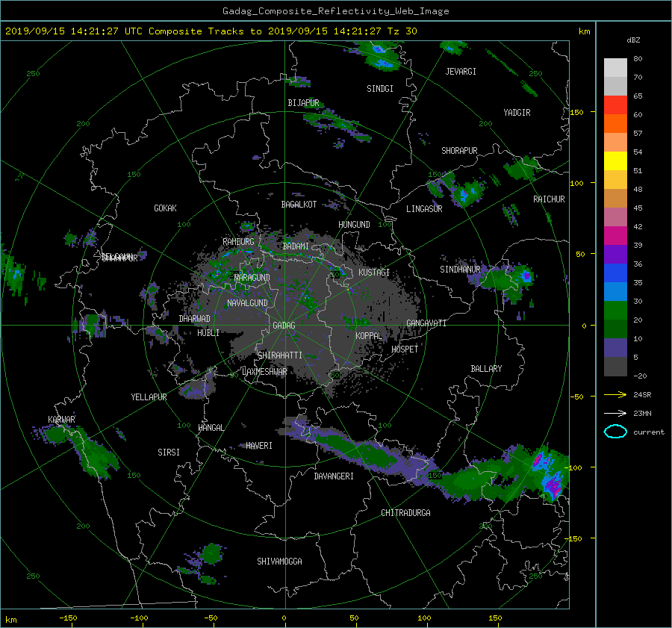Click the BAGALKOT city label
The image size is (672, 628).
[x=299, y=205]
